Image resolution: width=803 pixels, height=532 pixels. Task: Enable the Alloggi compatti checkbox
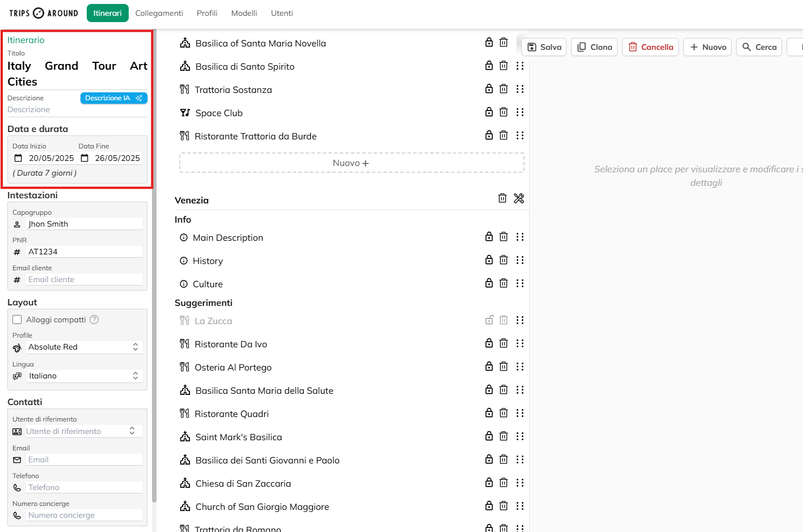click(x=17, y=320)
